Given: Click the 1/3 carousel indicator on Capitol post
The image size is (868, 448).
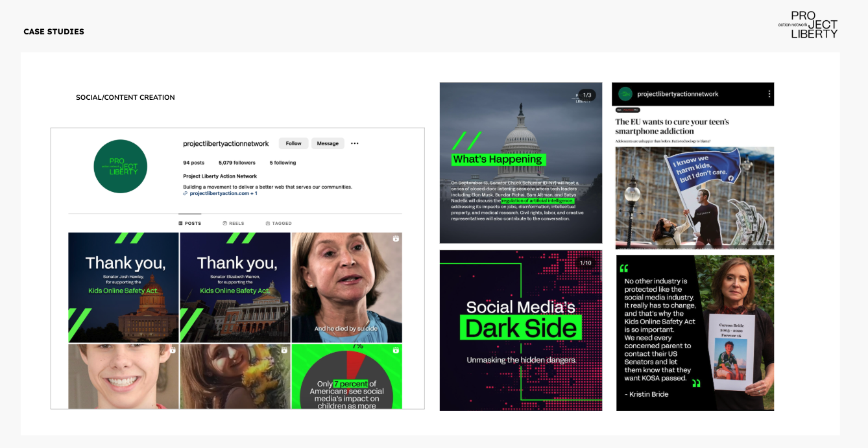Looking at the screenshot, I should click(x=587, y=95).
